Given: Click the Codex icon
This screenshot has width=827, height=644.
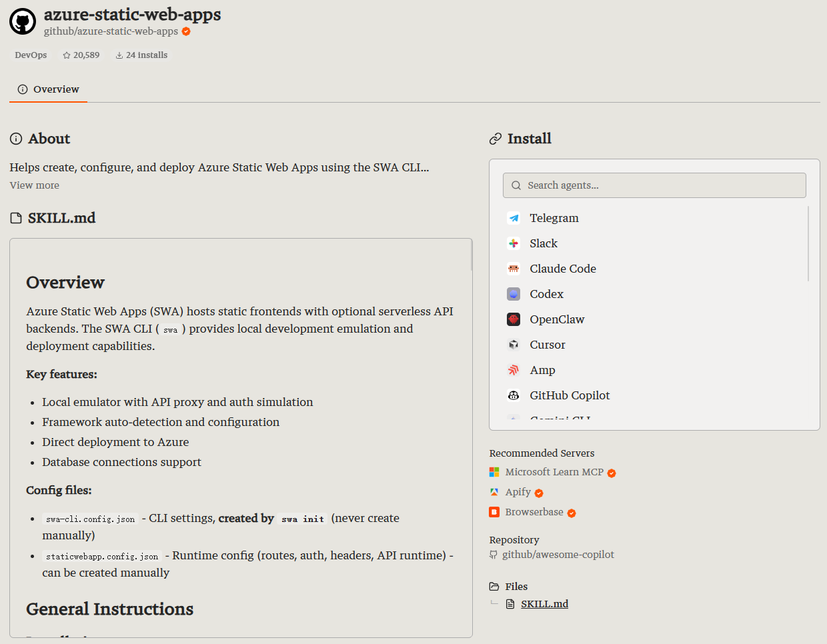Looking at the screenshot, I should pyautogui.click(x=514, y=294).
